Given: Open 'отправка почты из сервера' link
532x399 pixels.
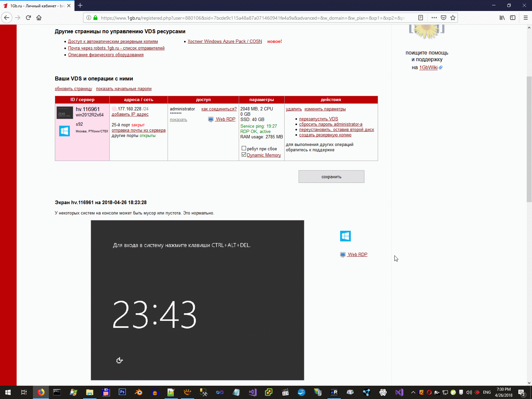Looking at the screenshot, I should coord(139,130).
